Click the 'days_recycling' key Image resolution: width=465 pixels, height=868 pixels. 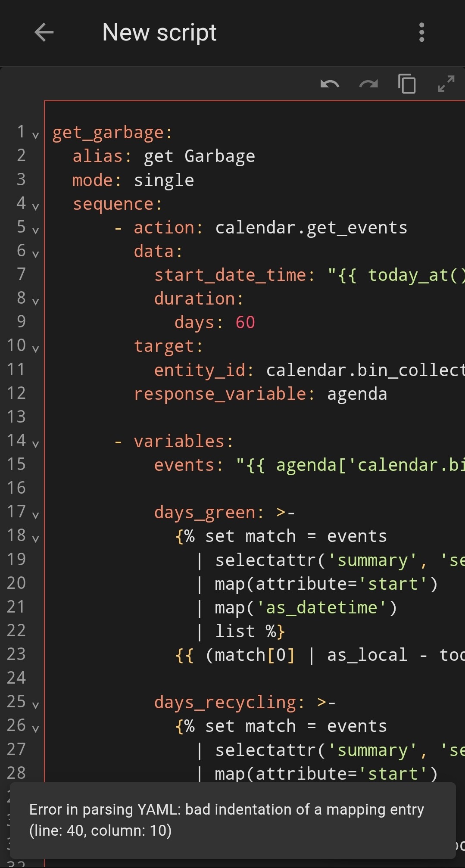pyautogui.click(x=225, y=703)
